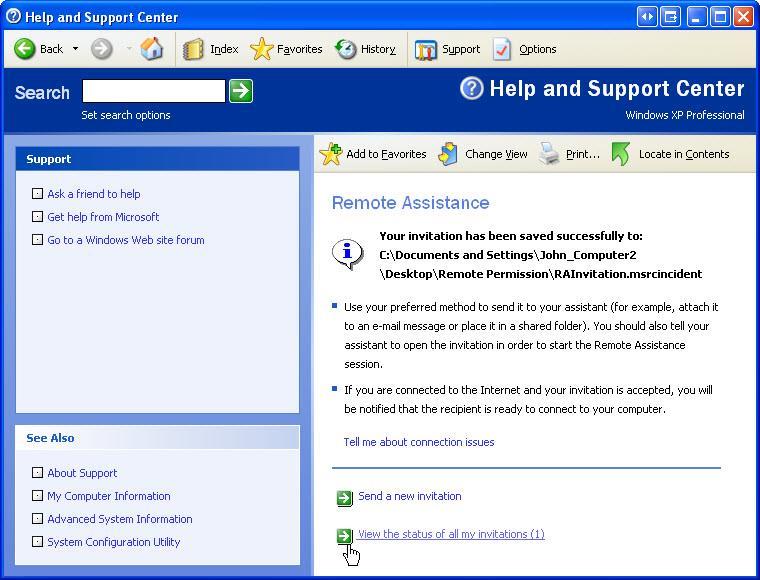The image size is (760, 580).
Task: Click the Change View icon
Action: 448,154
